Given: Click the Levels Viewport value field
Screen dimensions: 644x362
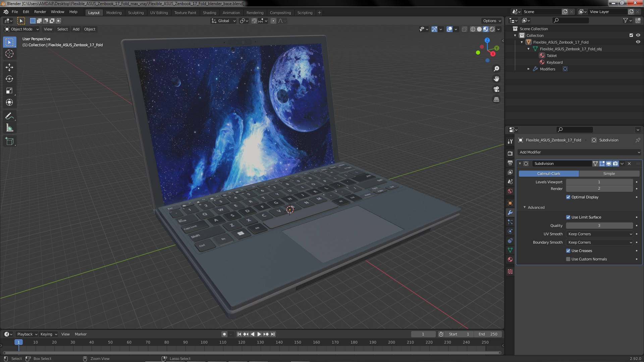Looking at the screenshot, I should 599,182.
